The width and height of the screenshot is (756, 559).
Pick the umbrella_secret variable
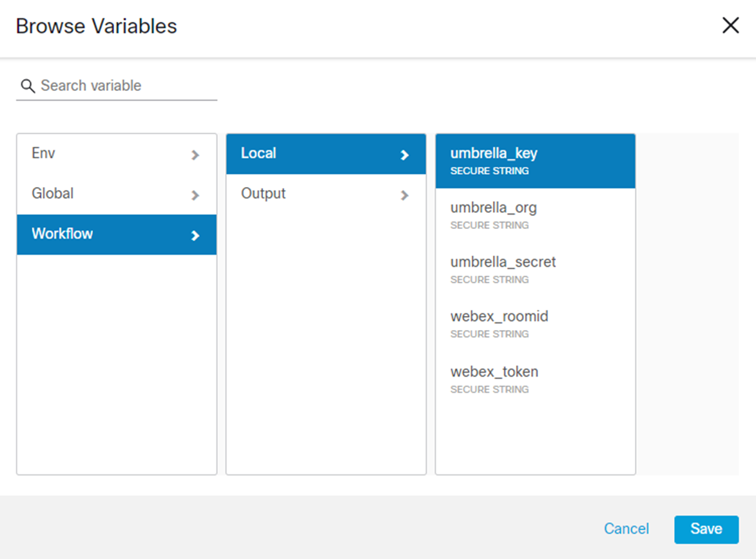pos(535,270)
